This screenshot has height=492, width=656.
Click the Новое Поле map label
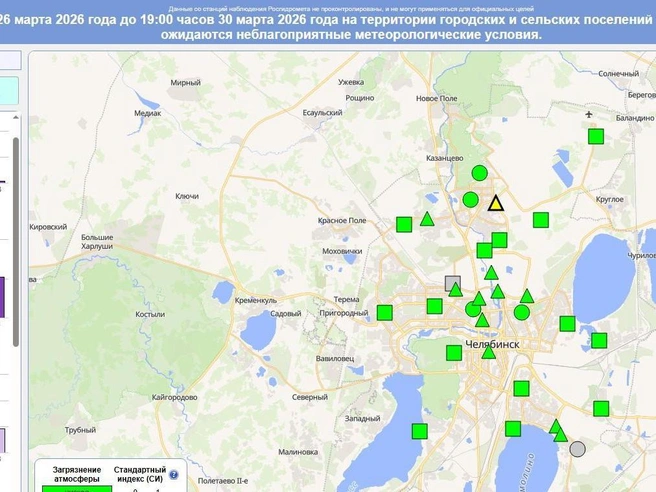tap(436, 98)
